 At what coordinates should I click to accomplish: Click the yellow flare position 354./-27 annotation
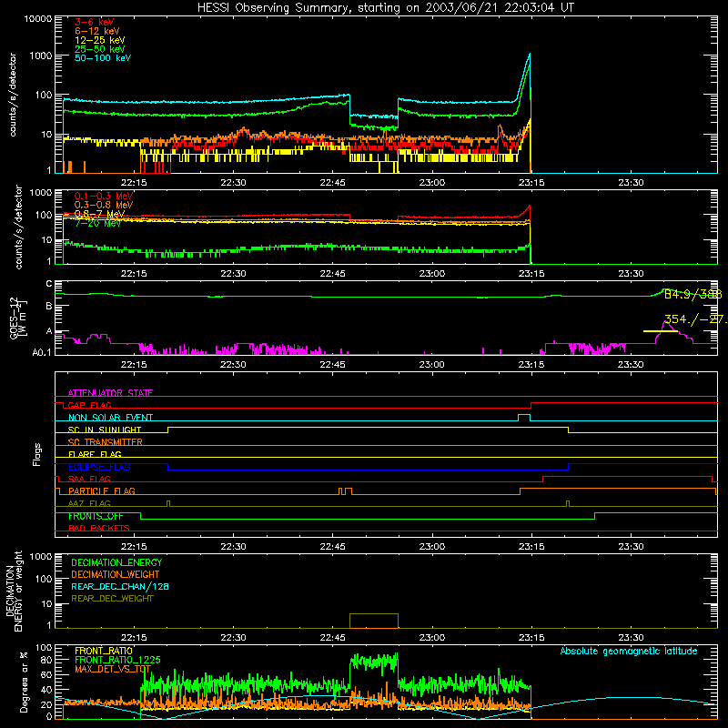(695, 319)
